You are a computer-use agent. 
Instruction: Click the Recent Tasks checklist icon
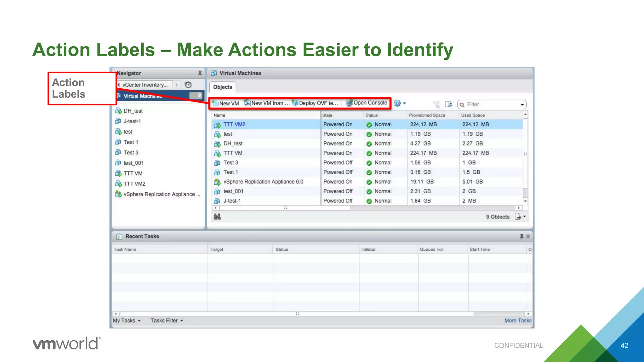point(119,237)
